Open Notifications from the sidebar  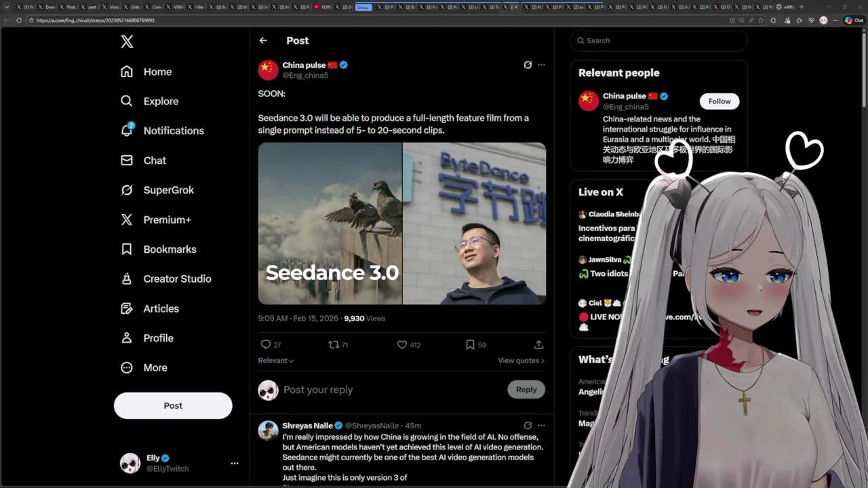162,131
